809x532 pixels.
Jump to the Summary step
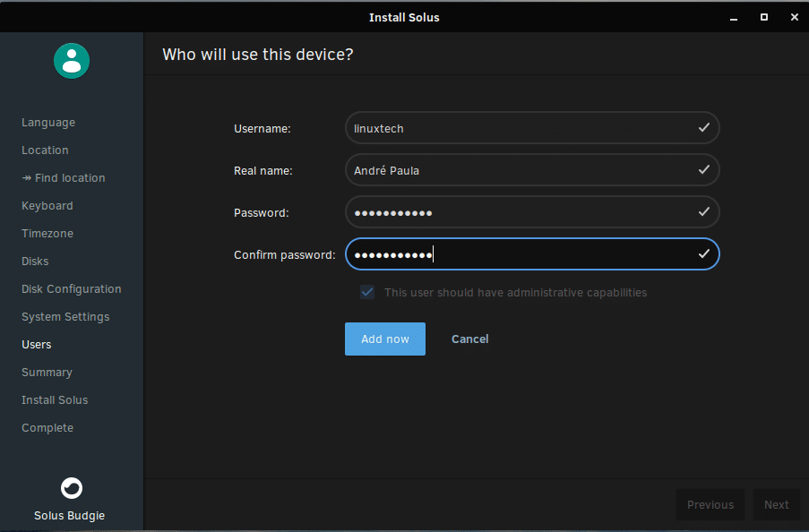coord(47,373)
